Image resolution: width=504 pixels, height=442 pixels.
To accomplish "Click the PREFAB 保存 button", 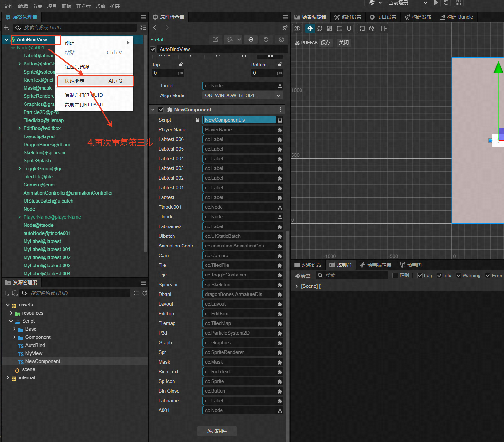I will [326, 43].
